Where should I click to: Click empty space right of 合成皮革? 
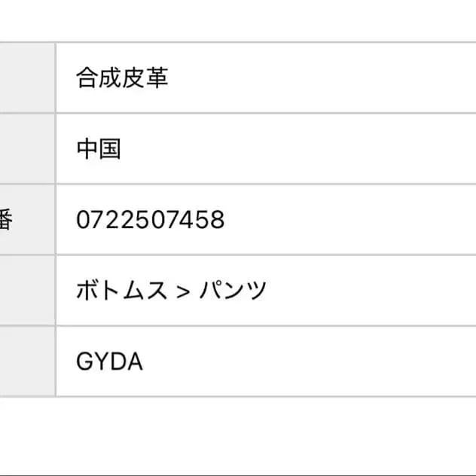point(324,78)
